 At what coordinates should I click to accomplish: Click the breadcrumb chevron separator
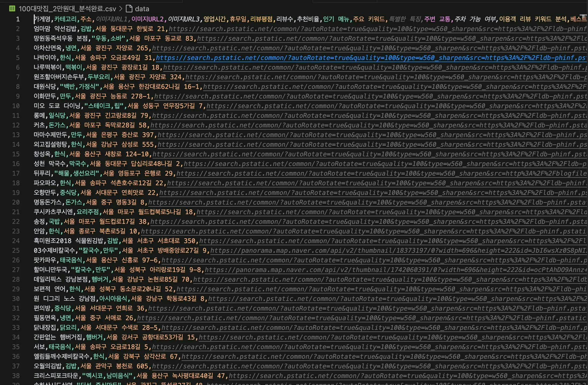coord(121,9)
